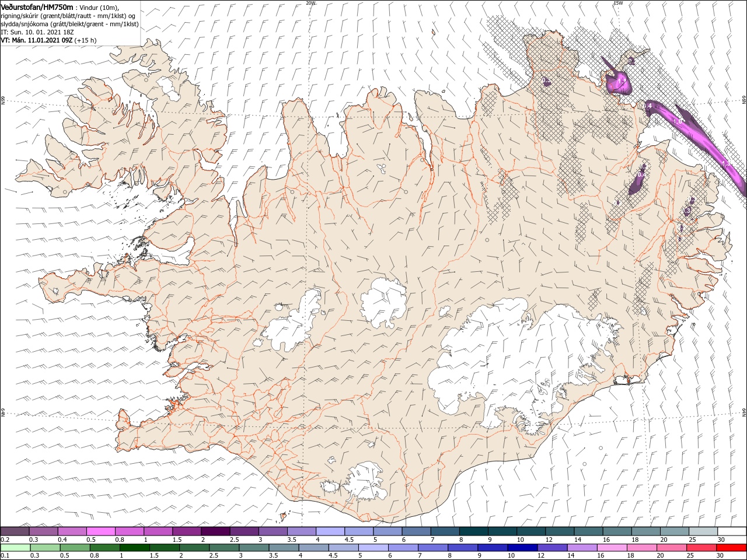This screenshot has height=560, width=747.
Task: Pick upper-row snow swatch between 5 and 6
Action: coord(387,531)
